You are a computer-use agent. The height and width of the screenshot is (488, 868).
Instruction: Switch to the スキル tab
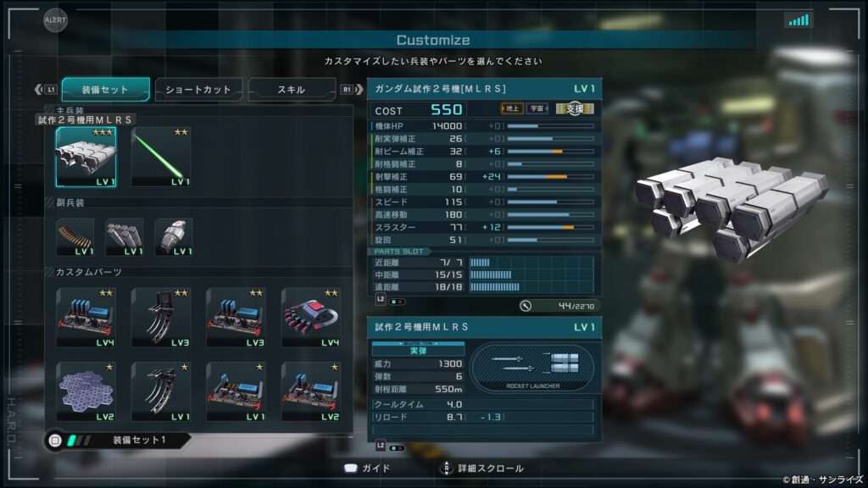pyautogui.click(x=292, y=90)
